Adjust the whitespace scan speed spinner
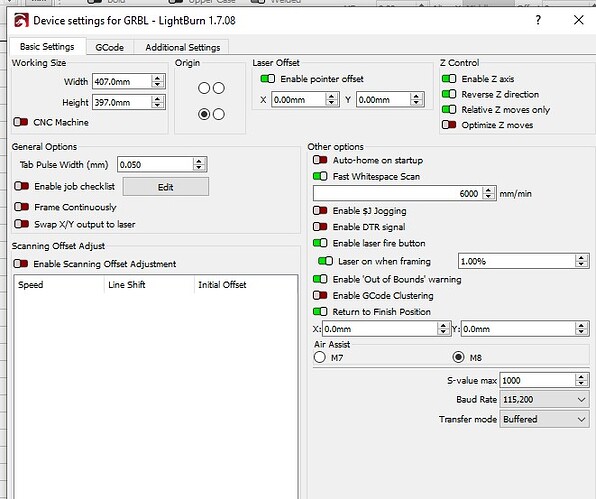Image resolution: width=596 pixels, height=499 pixels. [x=488, y=193]
